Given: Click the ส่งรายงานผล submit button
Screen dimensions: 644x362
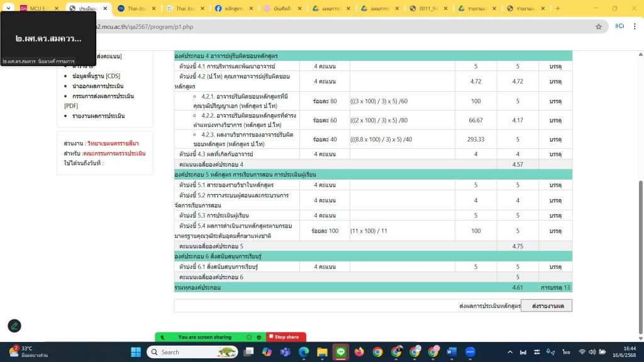Looking at the screenshot, I should pos(547,306).
